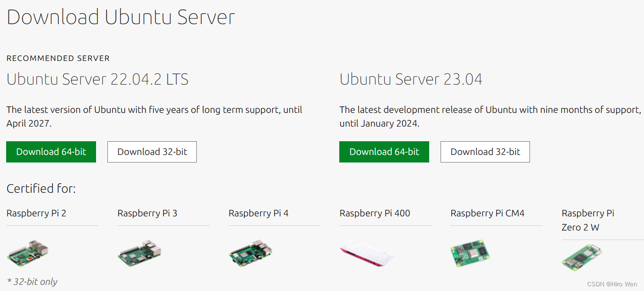
Task: Click the Download Ubuntu Server page title
Action: click(120, 17)
